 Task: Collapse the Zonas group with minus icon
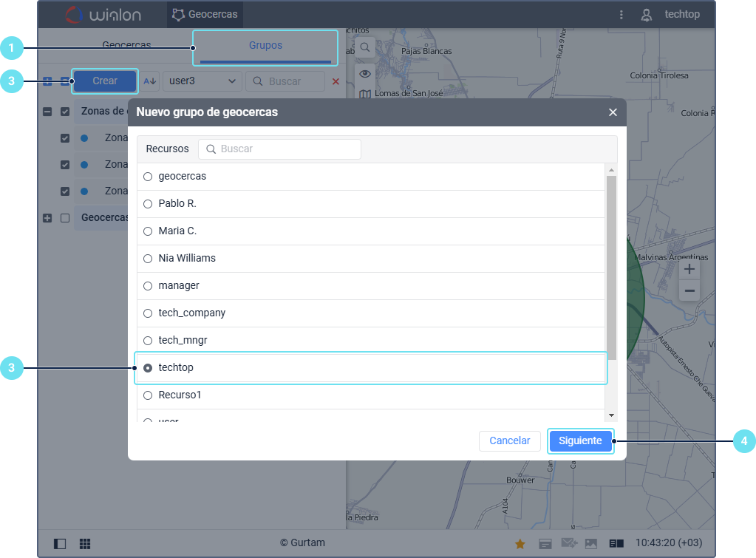point(47,112)
